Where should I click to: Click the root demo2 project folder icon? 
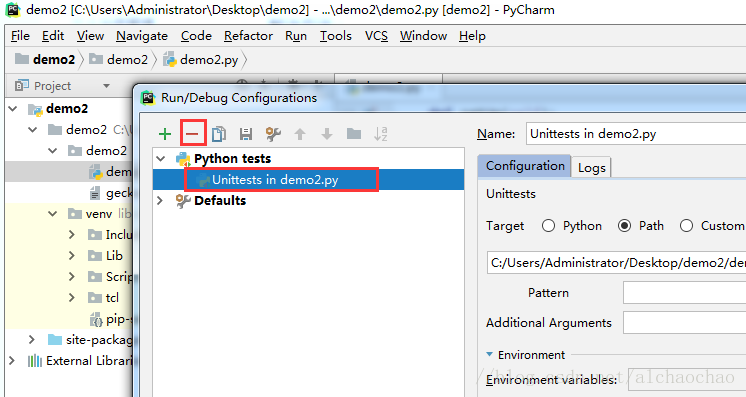tap(35, 109)
